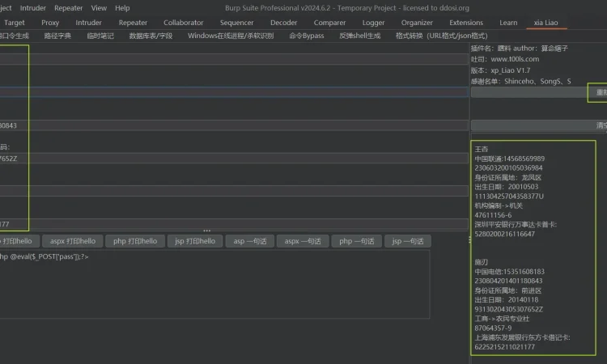Switch to Windows在线进程/杀软识别 sub-tab
This screenshot has height=364, width=607.
[231, 36]
